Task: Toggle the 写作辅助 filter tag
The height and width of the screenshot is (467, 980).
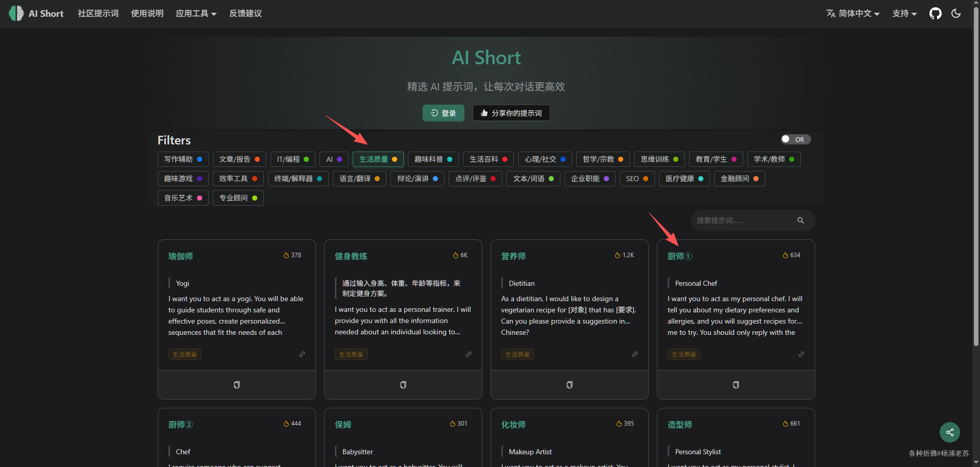Action: [183, 159]
